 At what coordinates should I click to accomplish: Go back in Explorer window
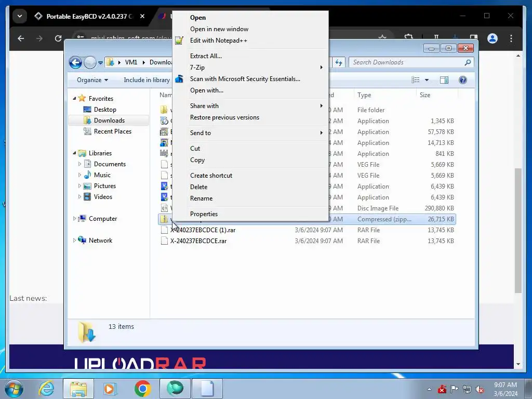coord(75,62)
